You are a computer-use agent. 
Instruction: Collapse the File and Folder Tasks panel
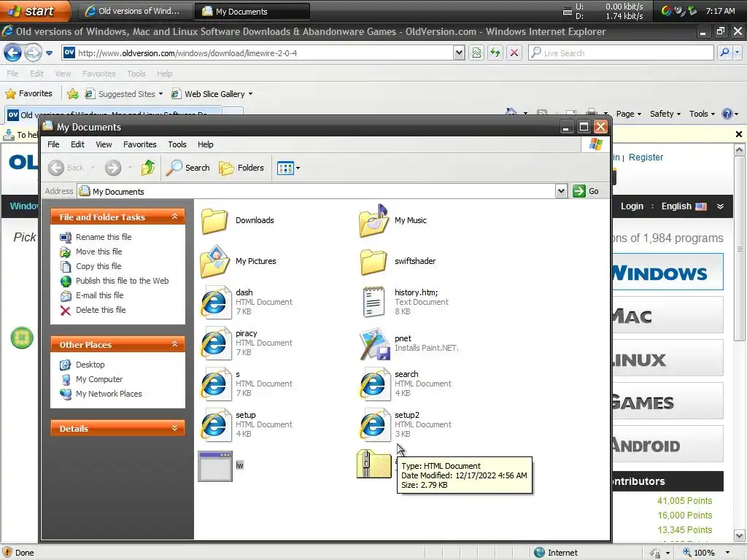(175, 217)
